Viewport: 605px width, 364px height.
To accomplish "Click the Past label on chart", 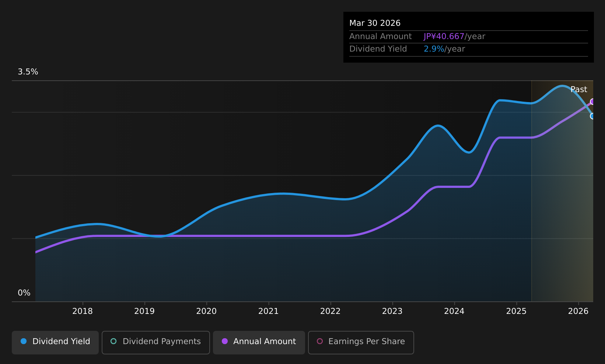I will point(579,90).
